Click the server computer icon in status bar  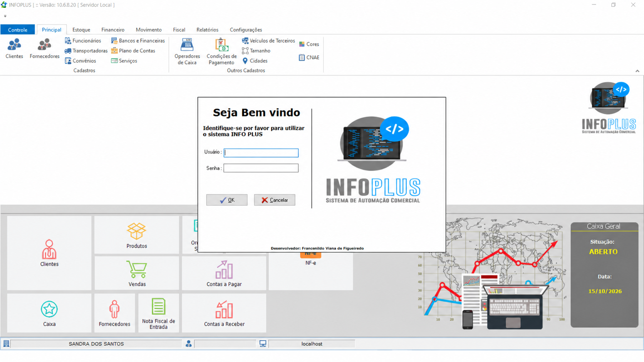coord(263,344)
